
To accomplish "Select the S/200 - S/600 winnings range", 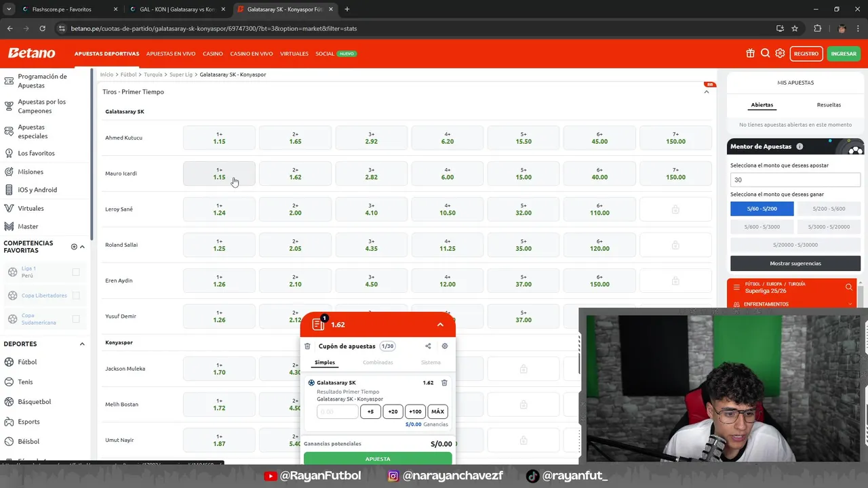I will coord(829,209).
